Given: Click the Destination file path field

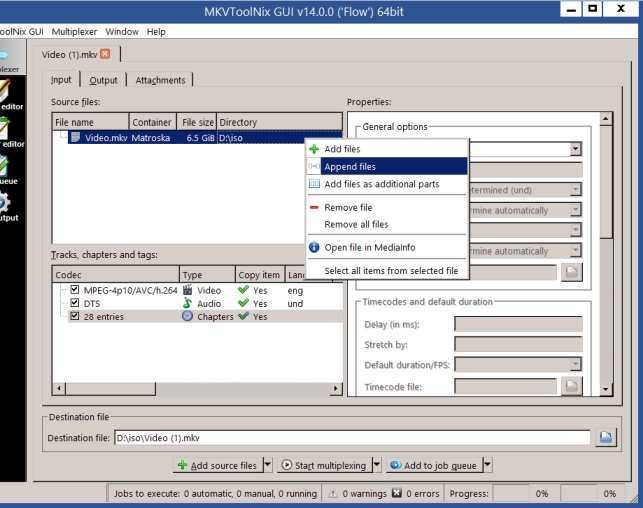Looking at the screenshot, I should [x=352, y=437].
